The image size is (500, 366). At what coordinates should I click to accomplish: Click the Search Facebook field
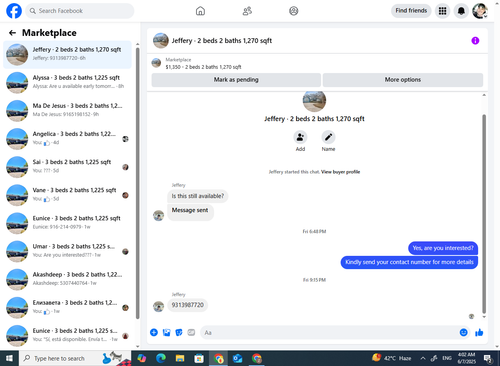coord(80,11)
